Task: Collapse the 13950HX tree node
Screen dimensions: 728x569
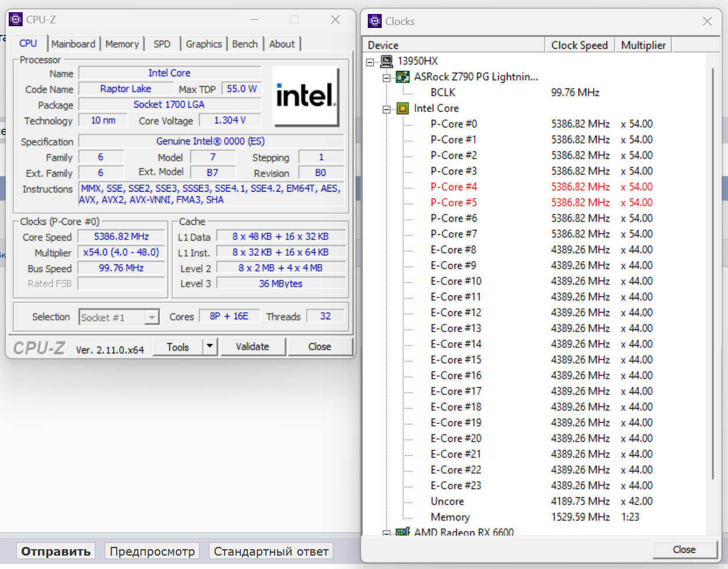Action: [x=370, y=62]
